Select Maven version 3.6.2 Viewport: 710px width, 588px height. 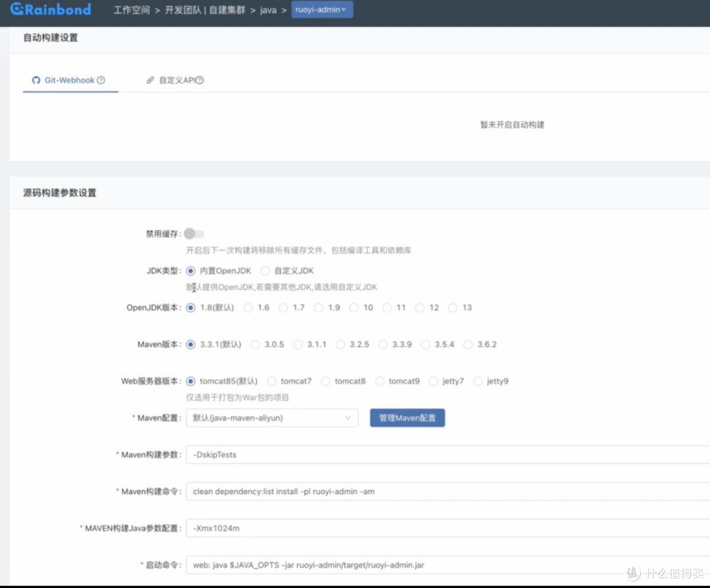click(x=468, y=344)
